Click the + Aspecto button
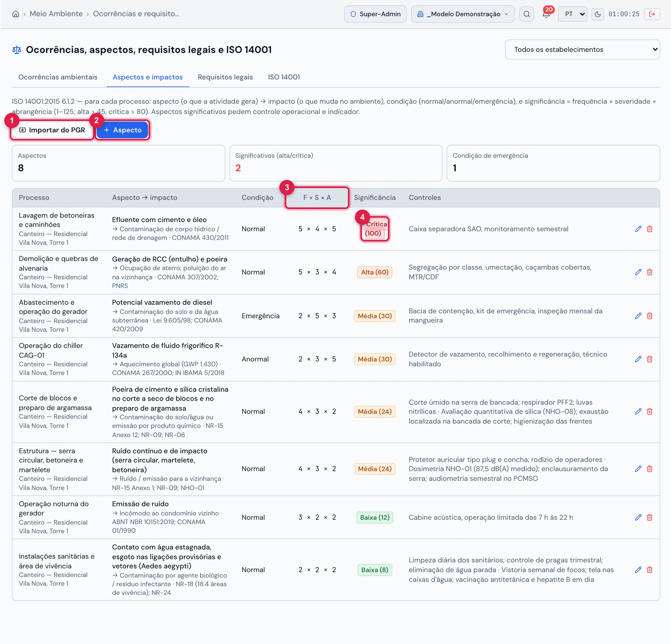The width and height of the screenshot is (671, 644). [x=122, y=130]
